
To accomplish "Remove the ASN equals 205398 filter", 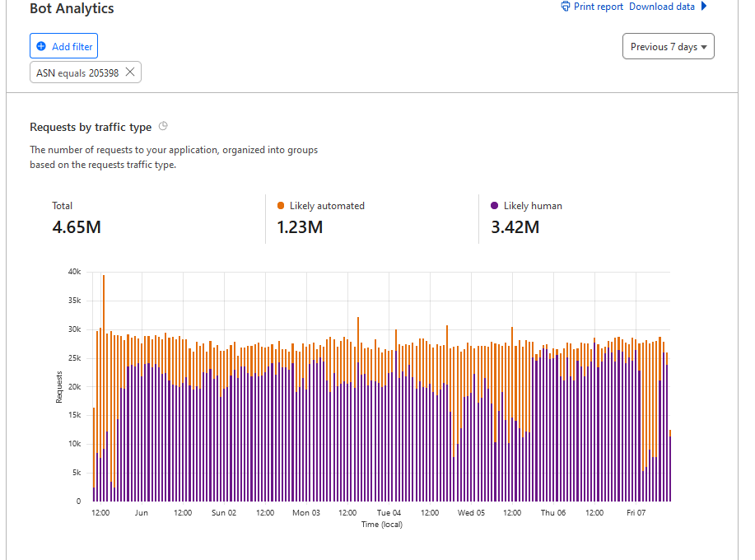I will pos(130,72).
